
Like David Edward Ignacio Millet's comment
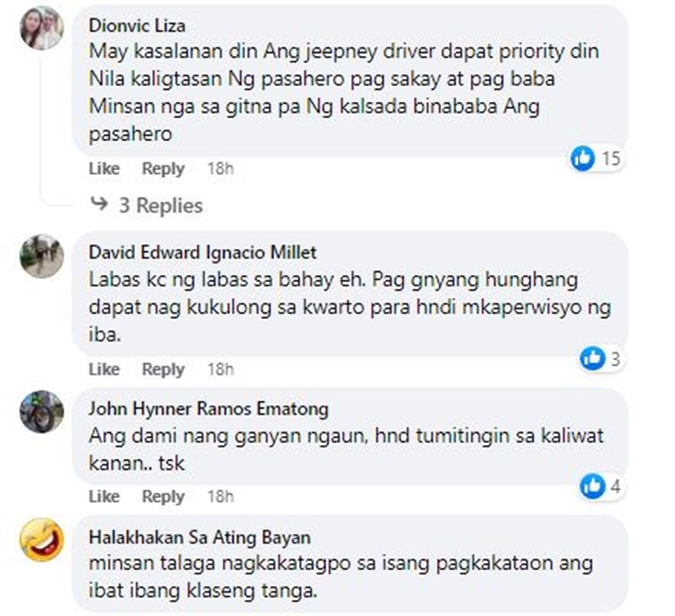(x=104, y=369)
